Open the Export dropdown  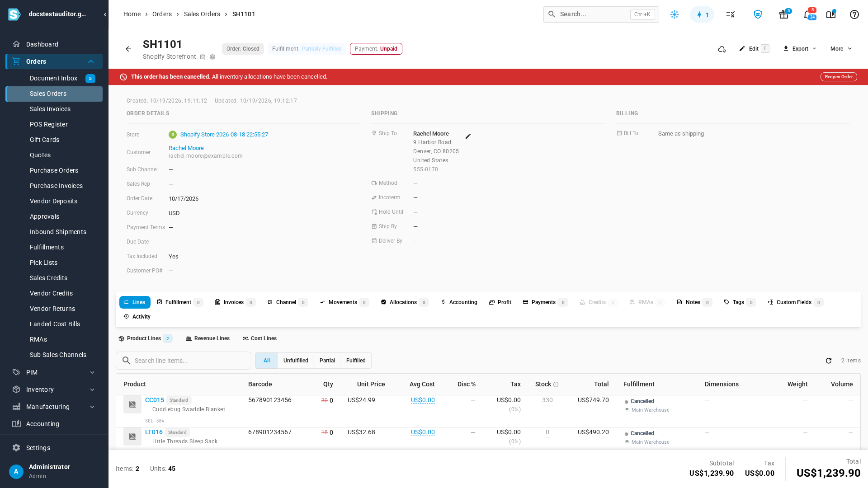[x=800, y=49]
